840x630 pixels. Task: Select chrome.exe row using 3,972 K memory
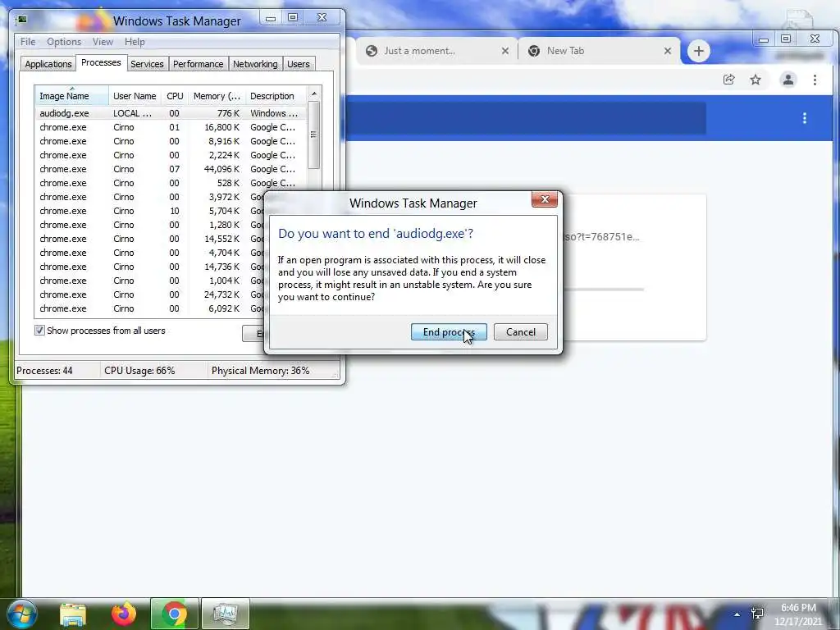pos(150,197)
